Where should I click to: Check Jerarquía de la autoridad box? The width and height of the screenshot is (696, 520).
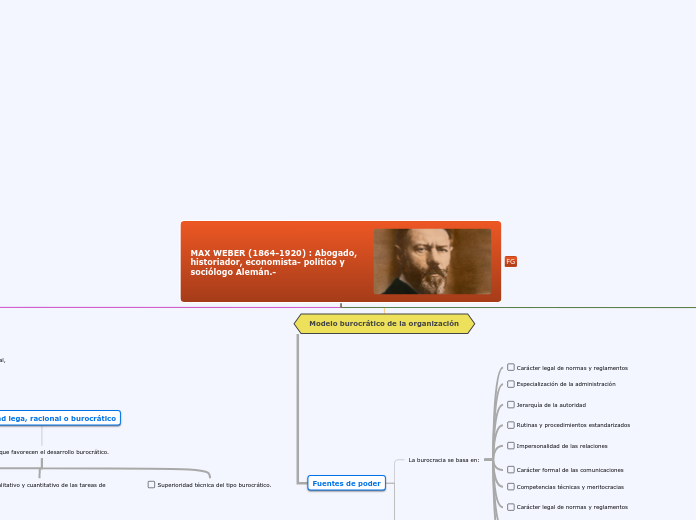(x=511, y=405)
